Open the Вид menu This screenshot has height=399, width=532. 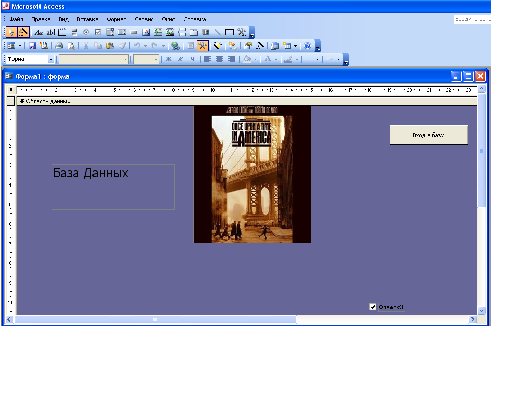63,19
